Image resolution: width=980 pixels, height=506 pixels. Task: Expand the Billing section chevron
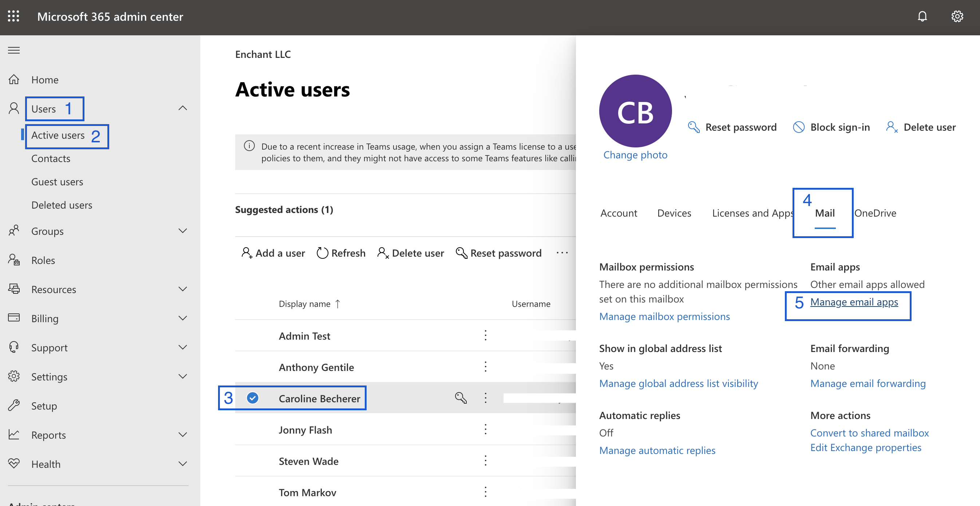coord(183,318)
